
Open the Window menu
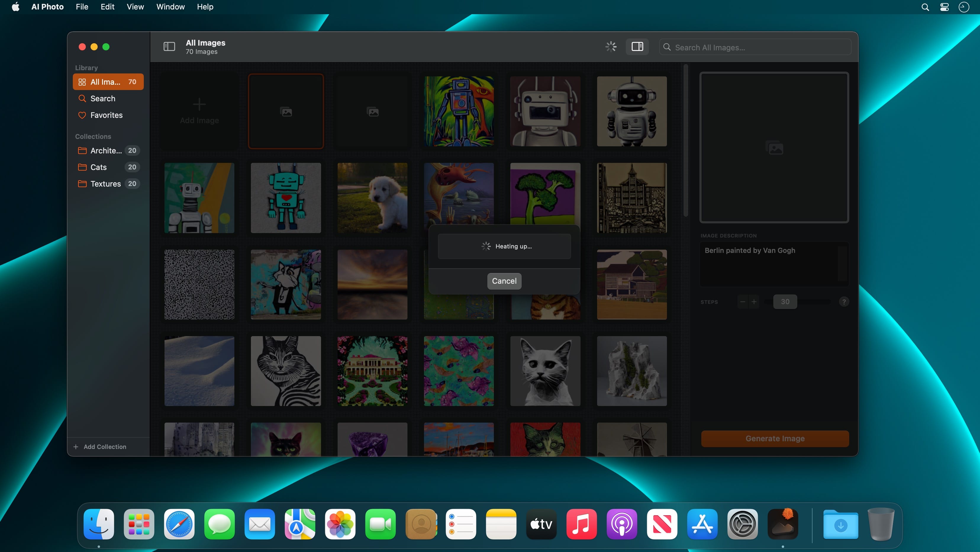170,7
